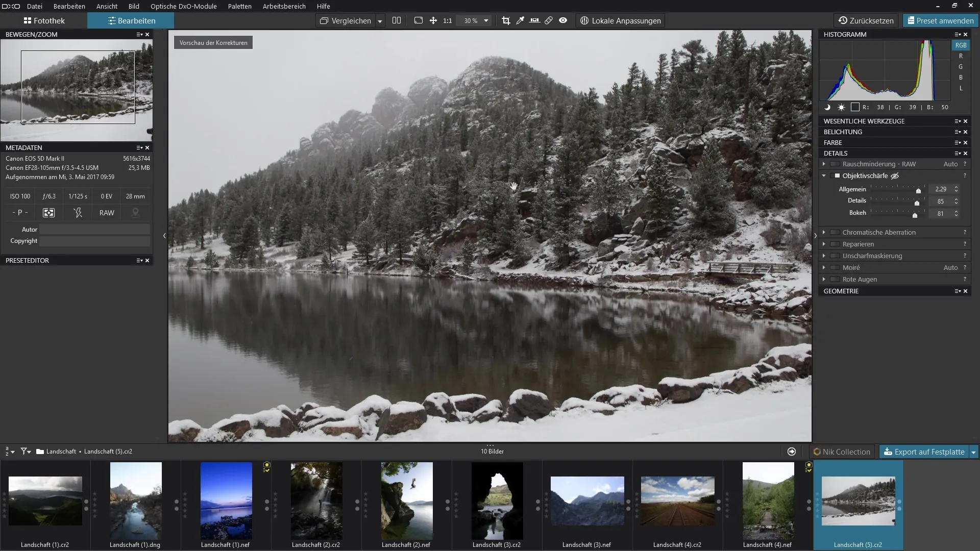Close the Bewegen/Zoom palette
The width and height of the screenshot is (980, 551).
[x=148, y=35]
